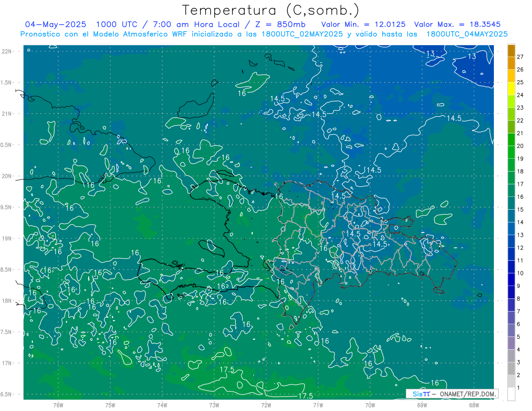This screenshot has height=411, width=532.
Task: Click the lime swatch between legend values 23 and 24
Action: (x=511, y=102)
